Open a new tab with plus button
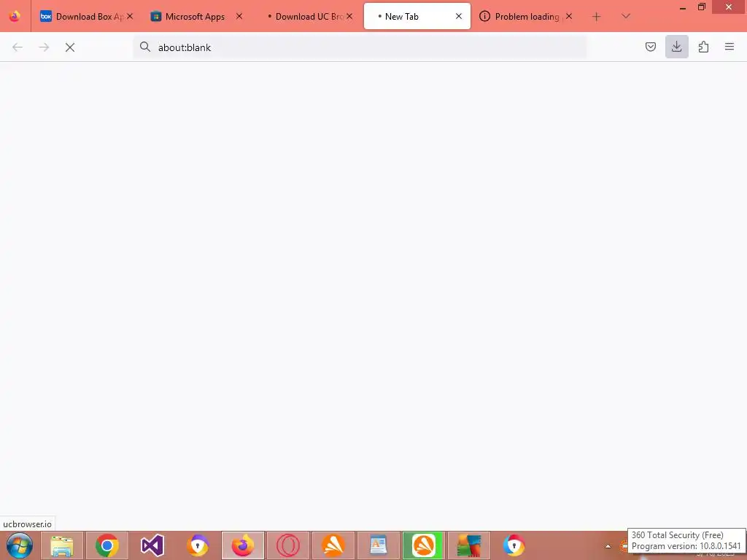 (x=597, y=17)
